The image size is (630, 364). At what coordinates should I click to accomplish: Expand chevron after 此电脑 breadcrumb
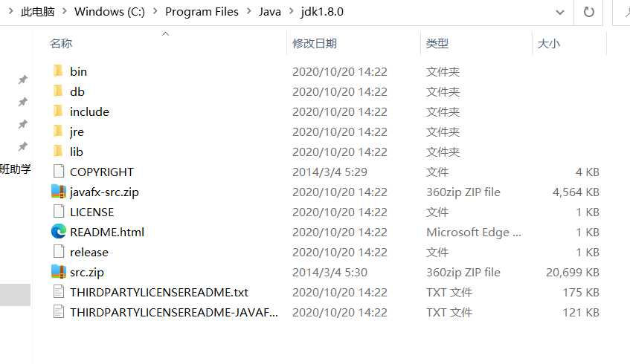64,12
